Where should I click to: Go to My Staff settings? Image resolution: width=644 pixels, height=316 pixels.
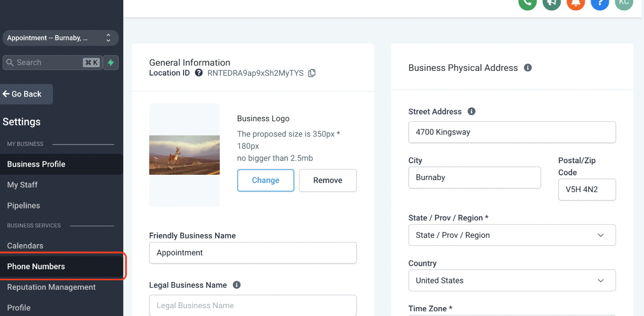click(x=23, y=185)
